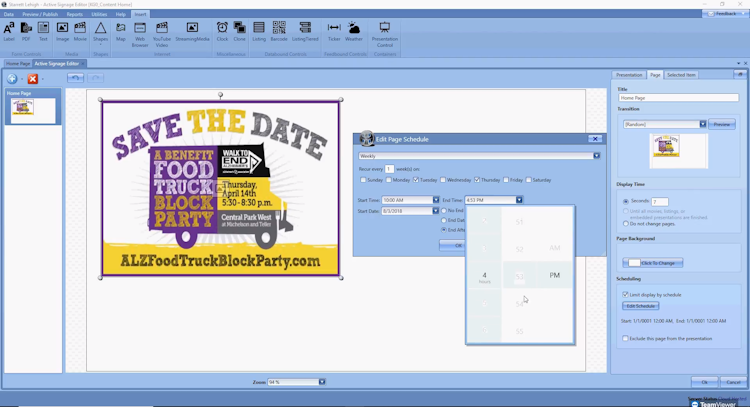Screen dimensions: 750x407
Task: Check the Sunday checkbox
Action: (x=363, y=180)
